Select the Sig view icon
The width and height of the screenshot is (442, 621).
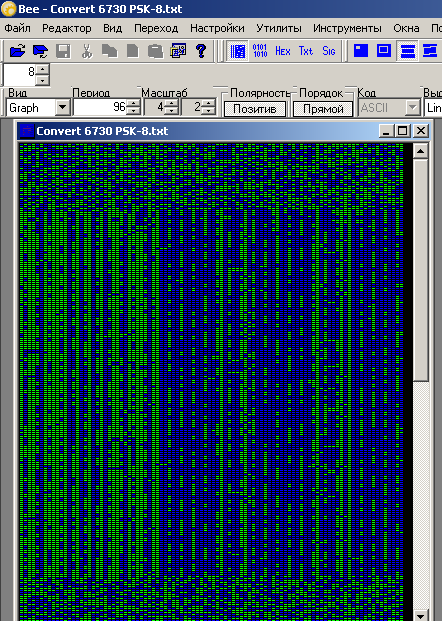coord(329,51)
